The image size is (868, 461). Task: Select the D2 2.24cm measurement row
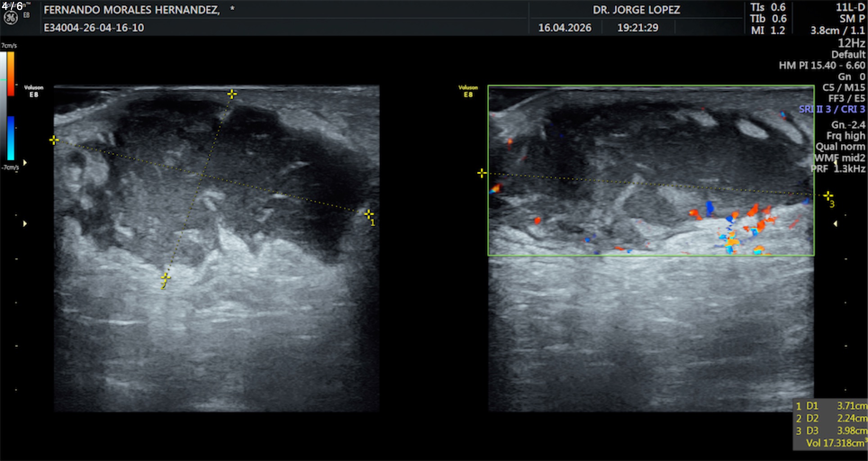pos(831,419)
